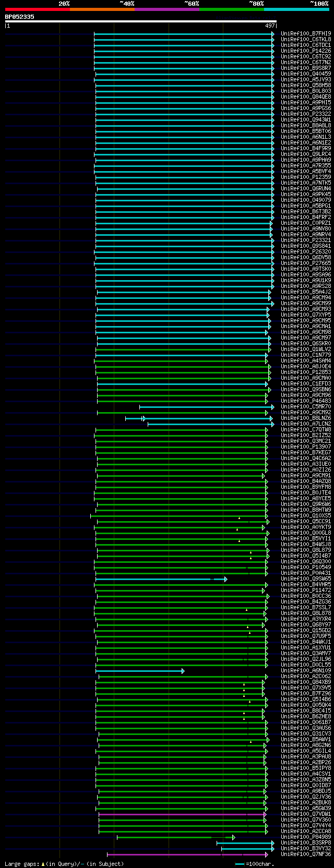Open hit UniRef100_P14226
334x868 pixels.
306,51
